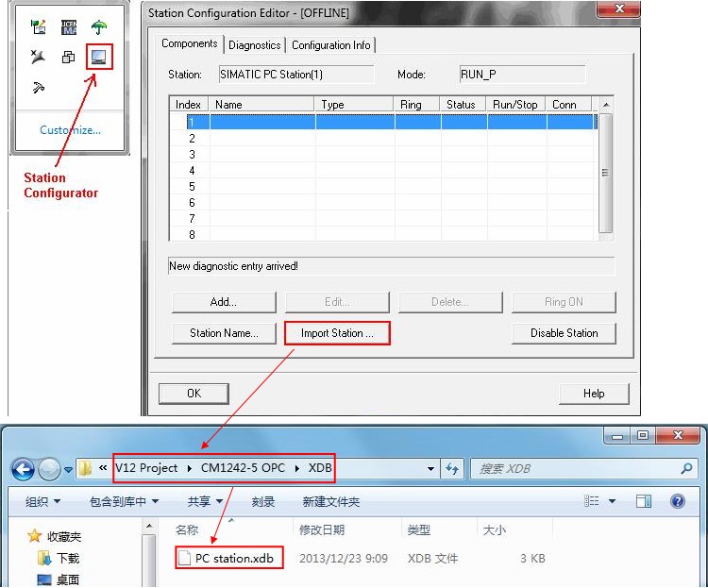Click the components table scrollbar thumb
The height and width of the screenshot is (588, 708).
tap(606, 173)
